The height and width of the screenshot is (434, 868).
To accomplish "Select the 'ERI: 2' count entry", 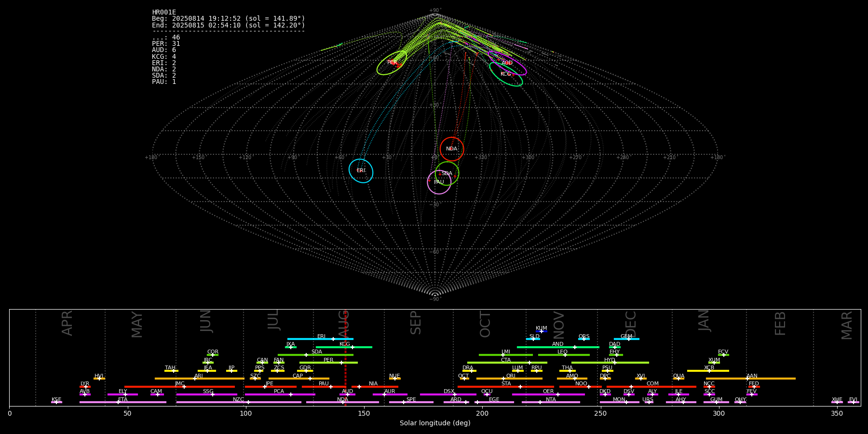I will point(164,63).
